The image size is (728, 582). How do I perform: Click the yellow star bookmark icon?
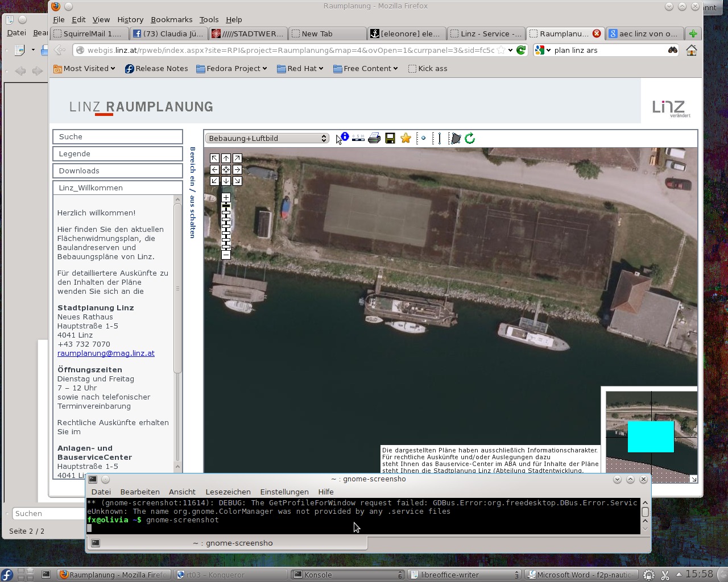coord(406,138)
